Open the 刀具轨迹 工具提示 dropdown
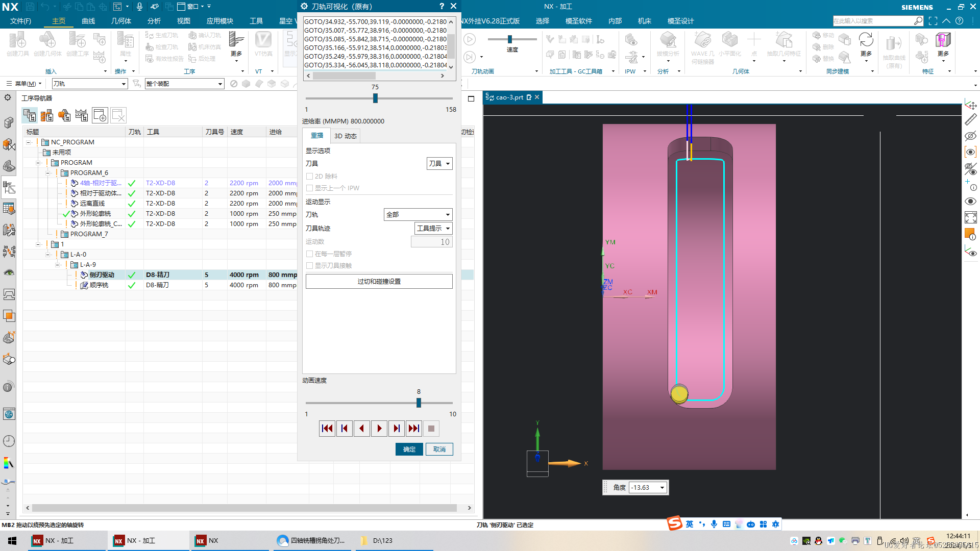The height and width of the screenshot is (551, 980). tap(433, 229)
